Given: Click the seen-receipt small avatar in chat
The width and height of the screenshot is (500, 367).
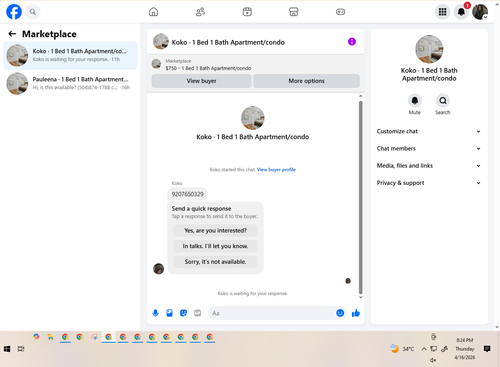Looking at the screenshot, I should pyautogui.click(x=348, y=281).
